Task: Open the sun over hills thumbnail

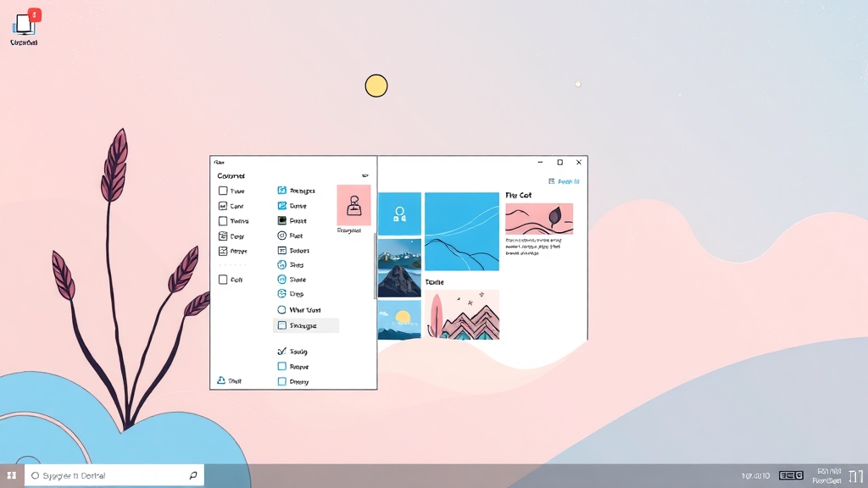Action: pos(400,319)
